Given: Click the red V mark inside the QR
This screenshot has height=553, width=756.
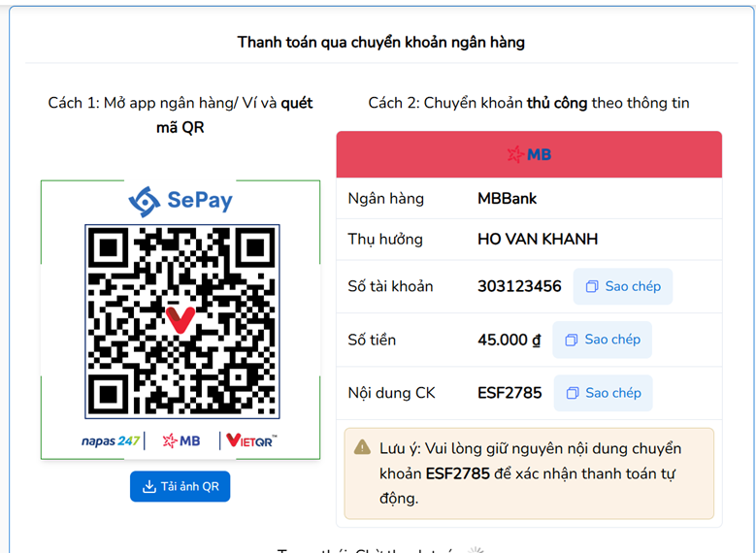Looking at the screenshot, I should click(180, 319).
